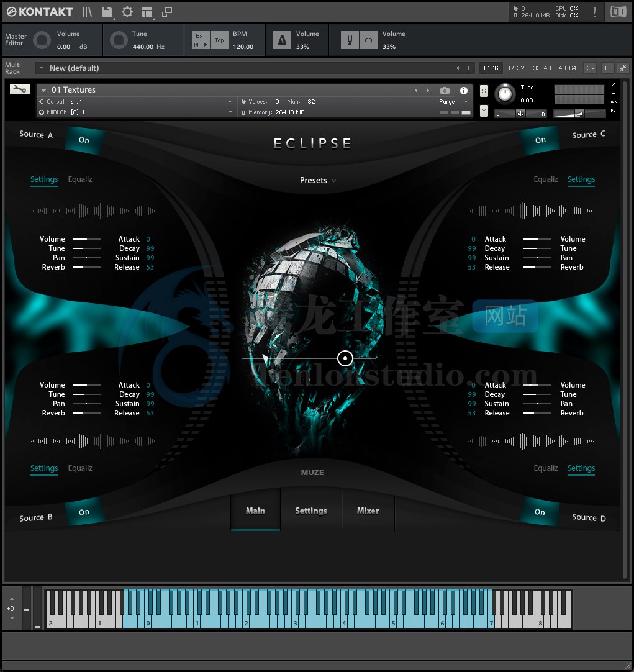Go to next multi with right arrow
Image resolution: width=634 pixels, height=672 pixels.
469,68
